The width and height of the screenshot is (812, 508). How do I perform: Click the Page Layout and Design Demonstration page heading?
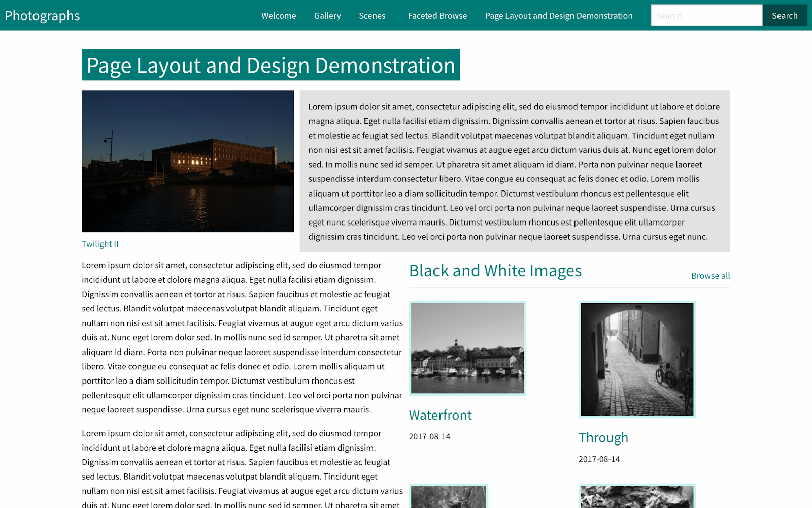pyautogui.click(x=271, y=65)
